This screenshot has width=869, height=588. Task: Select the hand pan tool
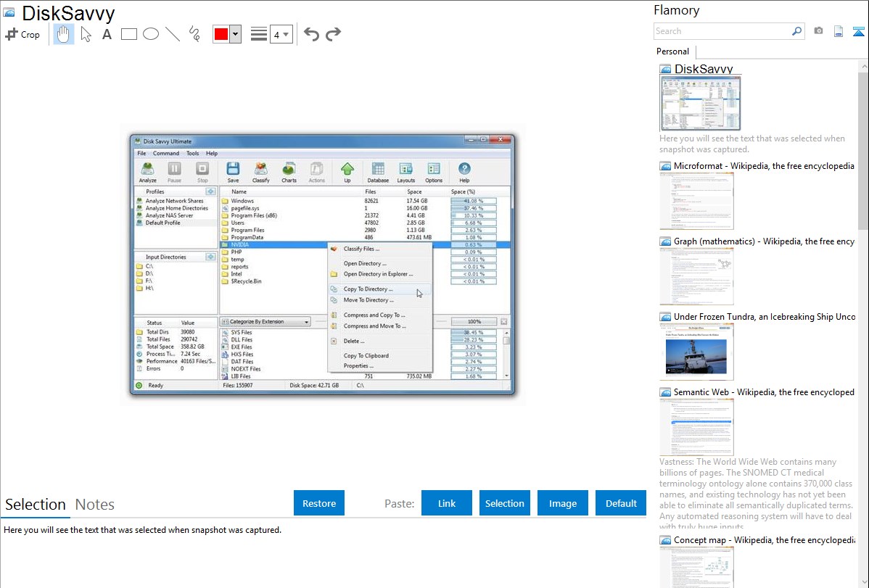63,34
